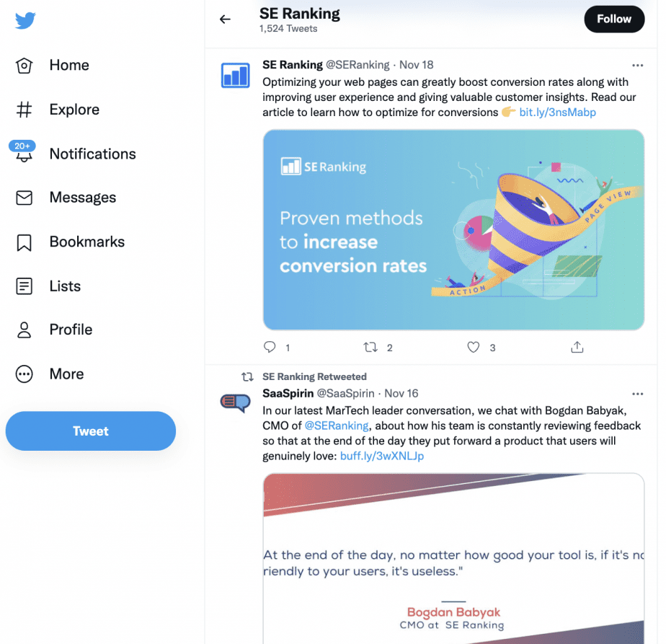Like the Nov 18 SE Ranking tweet

point(473,348)
